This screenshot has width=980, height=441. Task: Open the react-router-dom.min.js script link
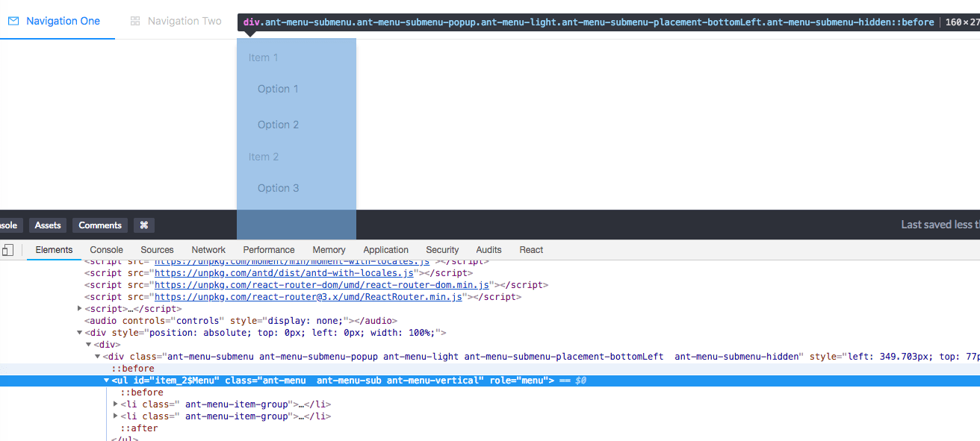click(x=321, y=285)
